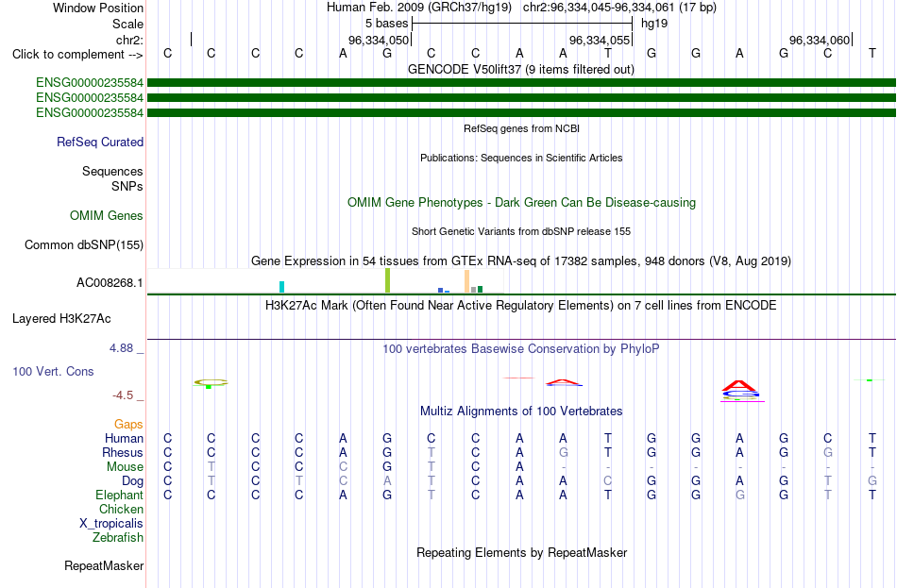Select the Chicken alignment row label
Viewport: 897px width, 588px height.
click(121, 509)
